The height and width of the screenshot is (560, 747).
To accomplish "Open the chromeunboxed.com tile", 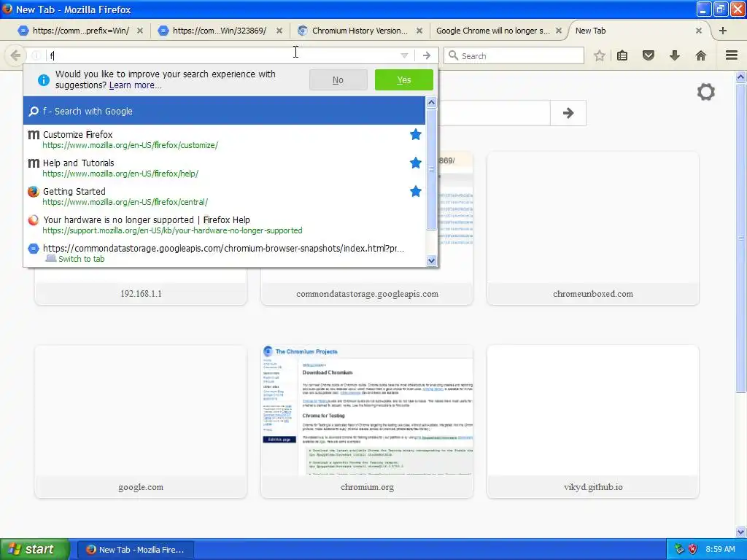I will (x=593, y=228).
